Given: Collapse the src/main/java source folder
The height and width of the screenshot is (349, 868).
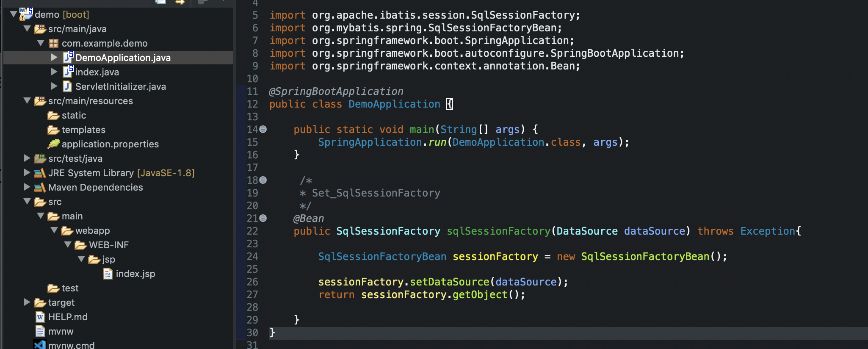Looking at the screenshot, I should click(27, 29).
